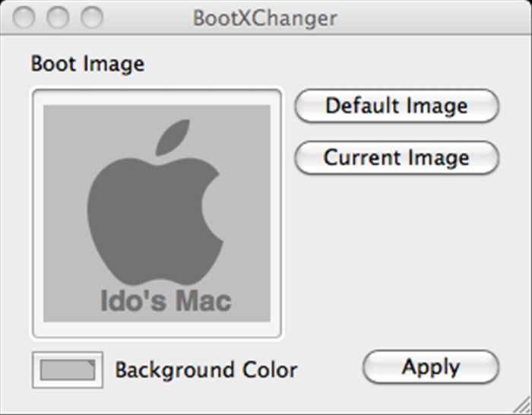Click the Boot Image label

(x=87, y=64)
